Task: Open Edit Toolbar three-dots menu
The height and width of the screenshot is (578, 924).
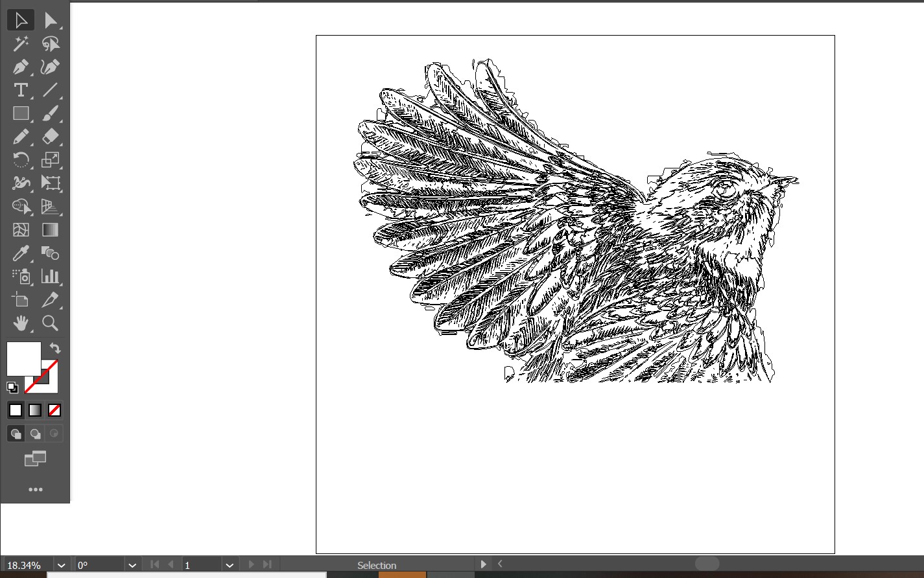Action: (x=35, y=490)
